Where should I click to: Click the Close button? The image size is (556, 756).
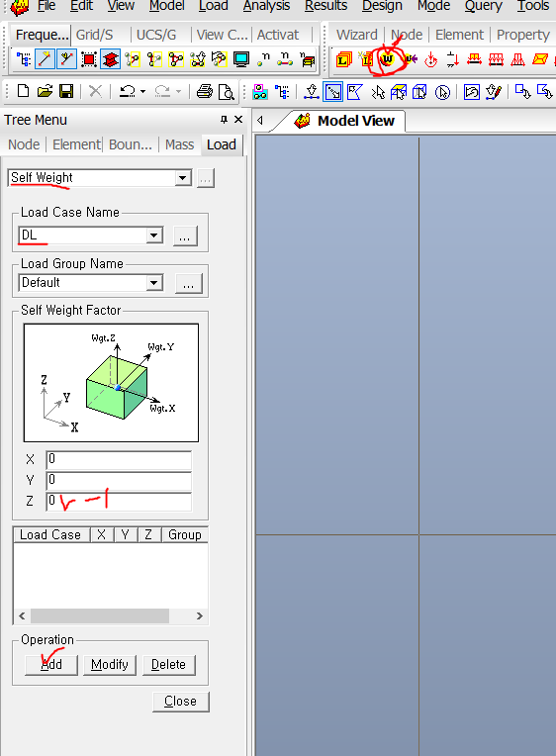click(x=180, y=702)
